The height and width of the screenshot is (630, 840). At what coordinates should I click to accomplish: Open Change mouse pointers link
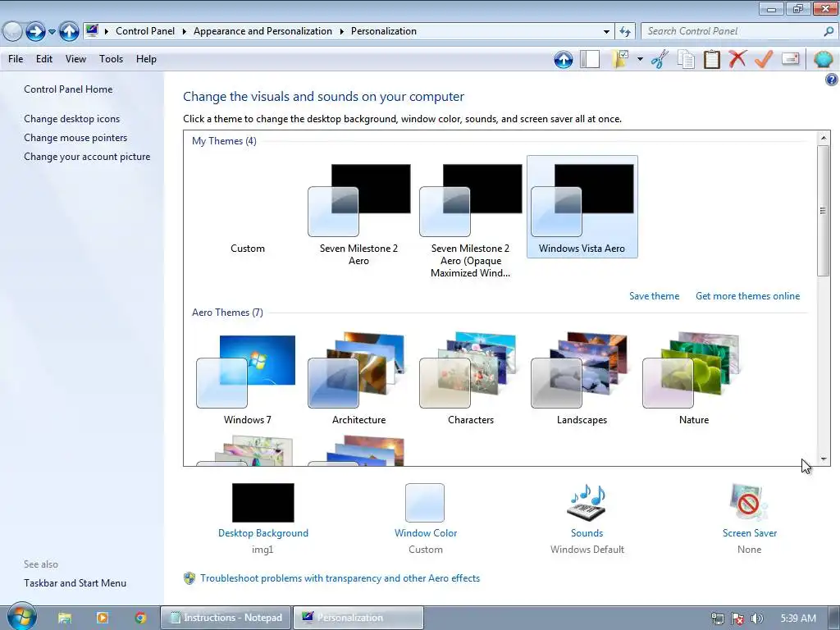click(75, 138)
